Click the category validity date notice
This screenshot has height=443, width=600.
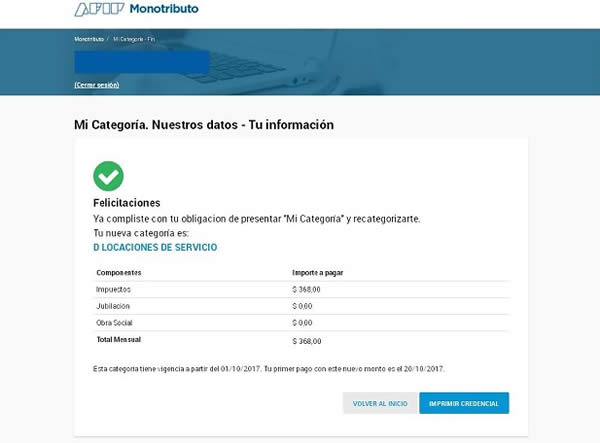coord(269,369)
